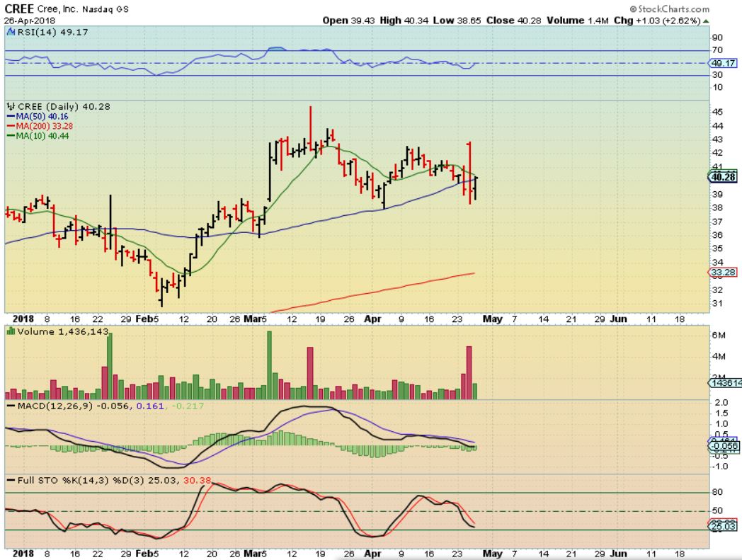Click the price bar icon before CREE (Daily)
Screen dimensions: 742x560
[x=11, y=106]
